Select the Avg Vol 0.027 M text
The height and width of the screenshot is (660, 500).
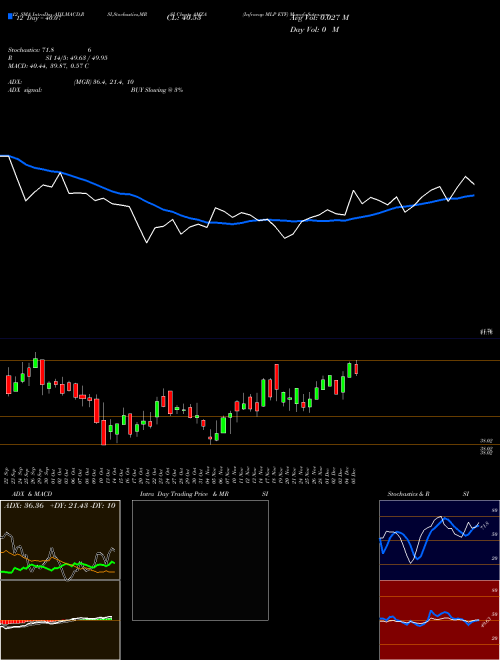click(319, 18)
